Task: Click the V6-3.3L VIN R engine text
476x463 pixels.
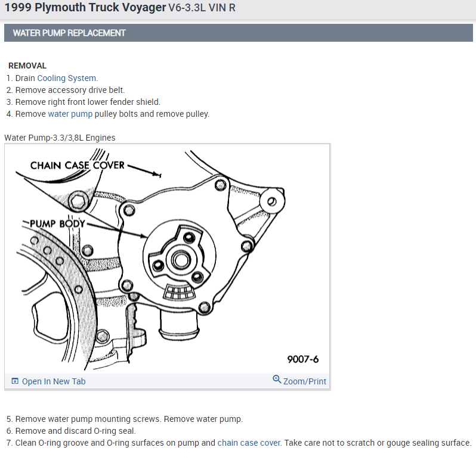Action: click(x=202, y=8)
